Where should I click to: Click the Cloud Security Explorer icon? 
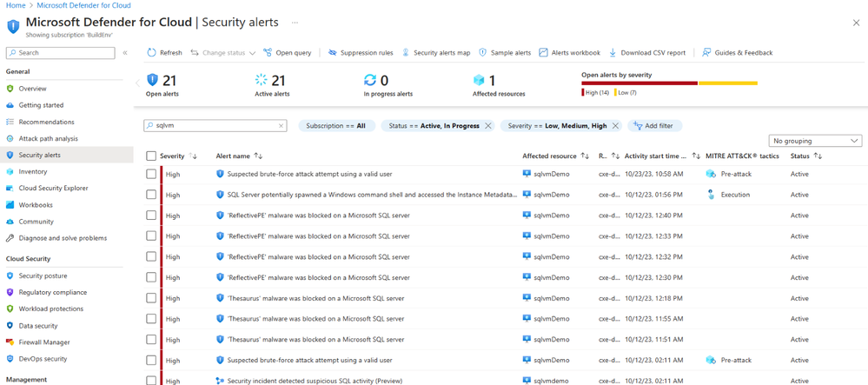(10, 189)
